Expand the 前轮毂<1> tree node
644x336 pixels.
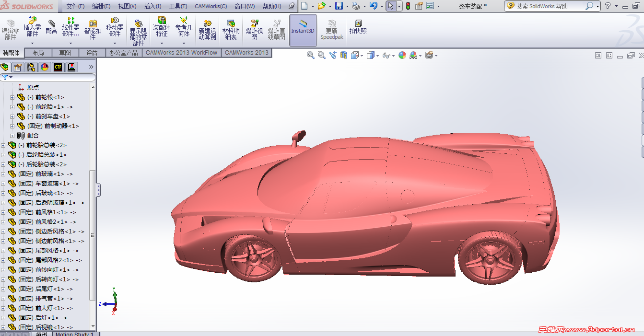tap(12, 97)
